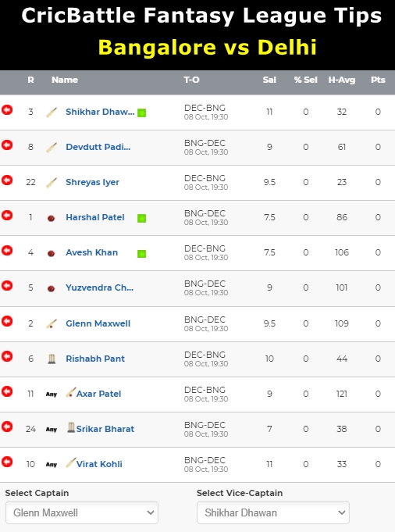This screenshot has height=532, width=395.
Task: Click the all-rounder icon beside Glenn Maxwell
Action: [52, 323]
